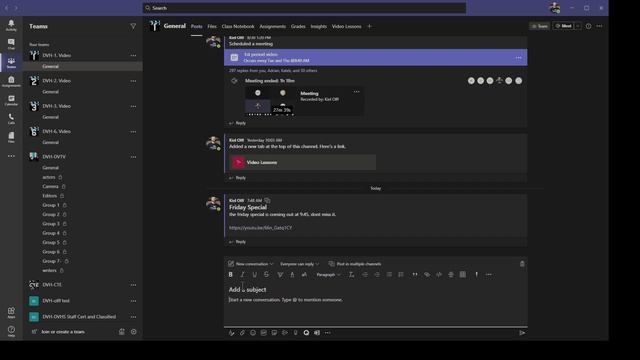Screen dimensions: 640x360
Task: Open Help in the left rail
Action: pos(11,331)
